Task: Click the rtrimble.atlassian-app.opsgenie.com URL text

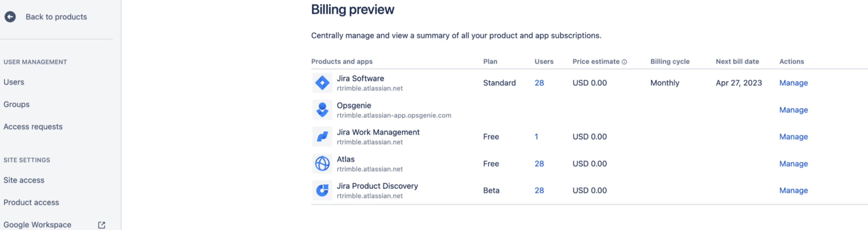Action: point(394,115)
